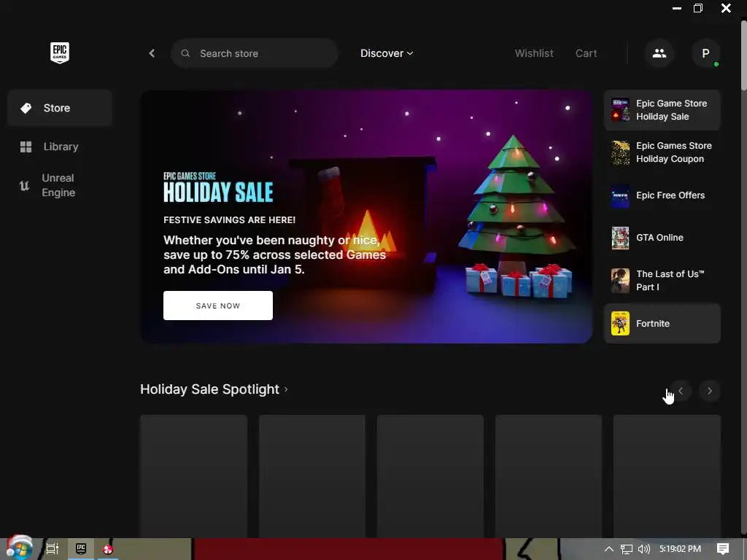747x560 pixels.
Task: Open Task View in the taskbar
Action: click(x=53, y=549)
